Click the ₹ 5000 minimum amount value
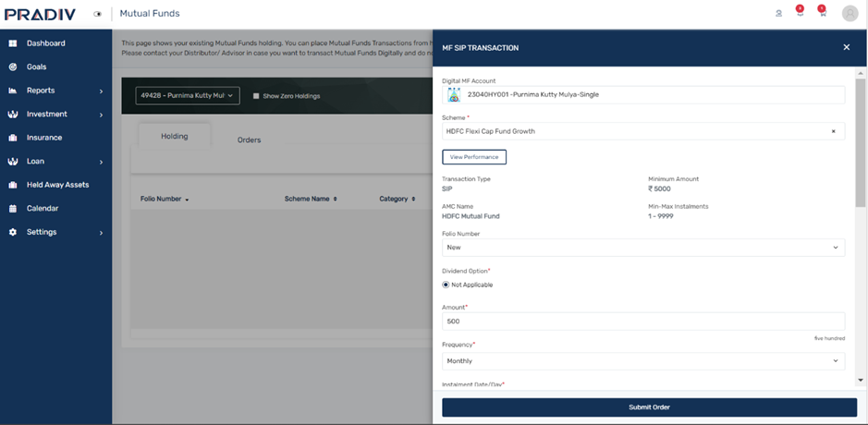The image size is (868, 425). click(659, 188)
